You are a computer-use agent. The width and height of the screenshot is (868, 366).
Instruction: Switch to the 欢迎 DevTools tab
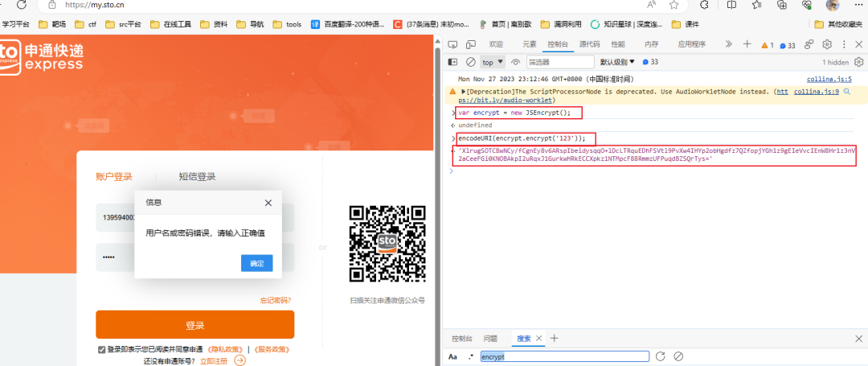(496, 45)
